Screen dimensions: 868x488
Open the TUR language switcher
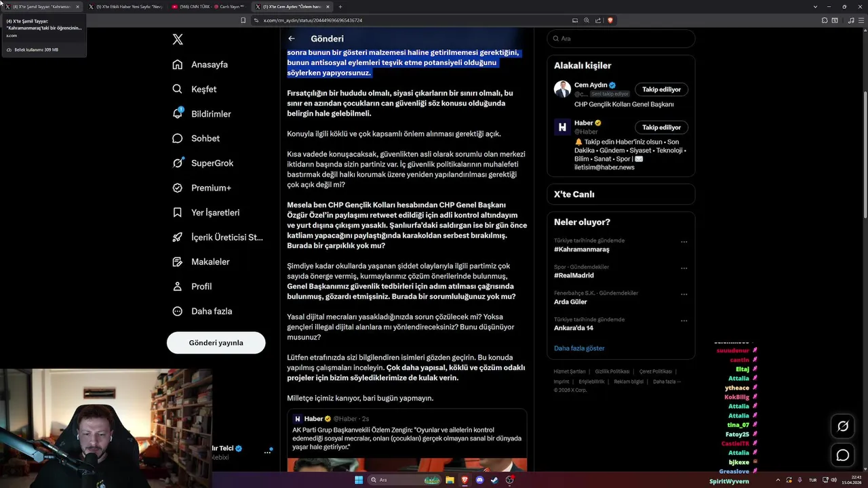[812, 480]
